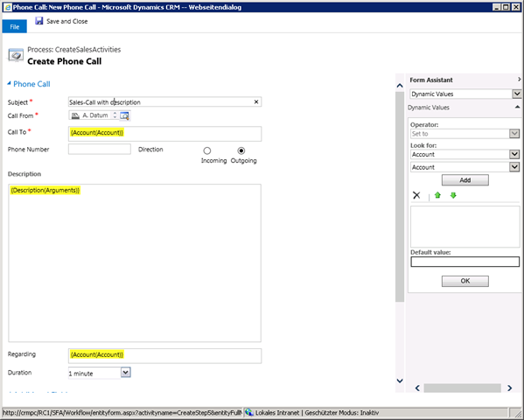Open the Call From lookup icon
524x420 pixels.
tap(124, 115)
